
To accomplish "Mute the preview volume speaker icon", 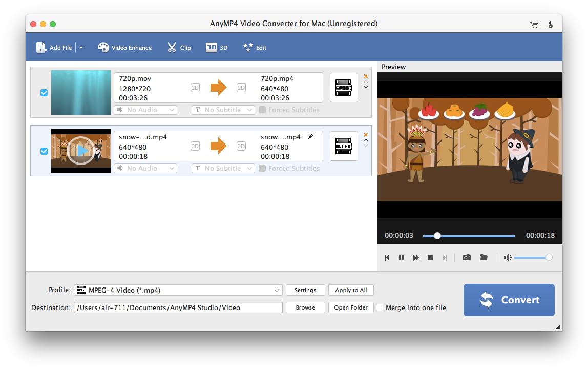I will coord(507,258).
